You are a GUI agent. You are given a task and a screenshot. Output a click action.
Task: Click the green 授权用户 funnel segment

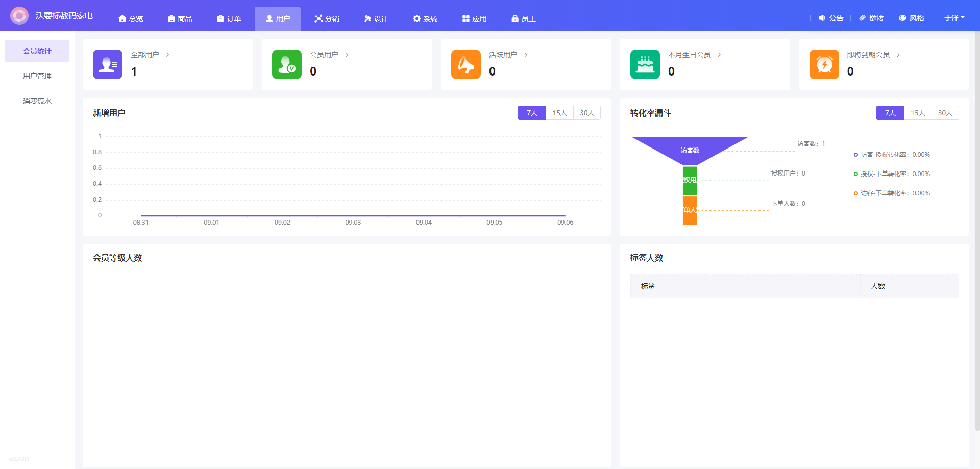[x=690, y=181]
